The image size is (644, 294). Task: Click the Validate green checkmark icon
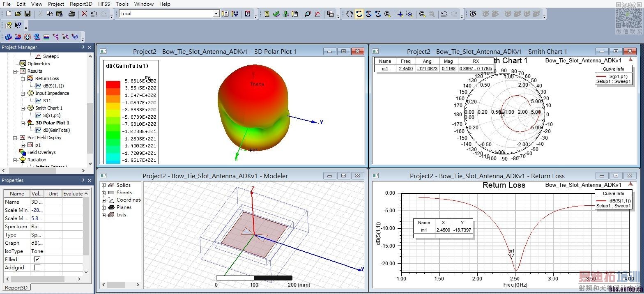tap(276, 14)
